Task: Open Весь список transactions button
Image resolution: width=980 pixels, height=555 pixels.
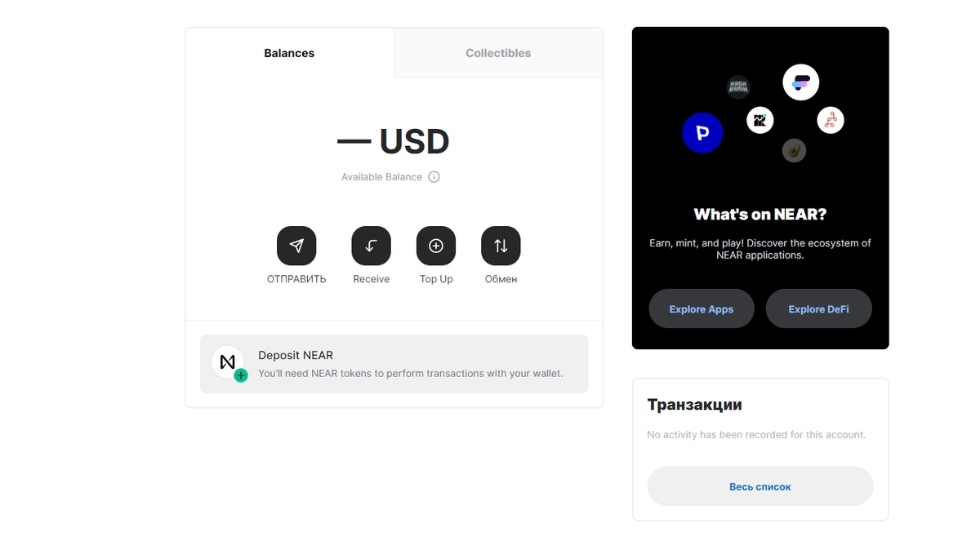Action: click(x=760, y=486)
